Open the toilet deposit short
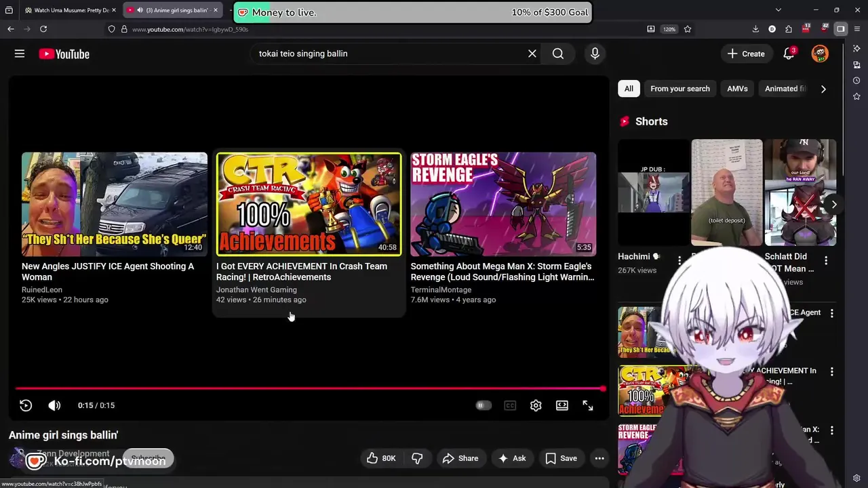868x488 pixels. coord(727,192)
